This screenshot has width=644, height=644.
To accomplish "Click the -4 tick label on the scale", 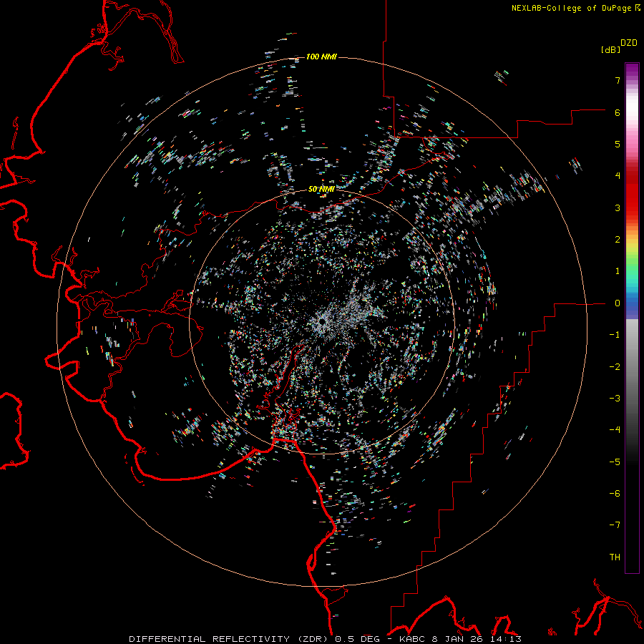I will [615, 429].
